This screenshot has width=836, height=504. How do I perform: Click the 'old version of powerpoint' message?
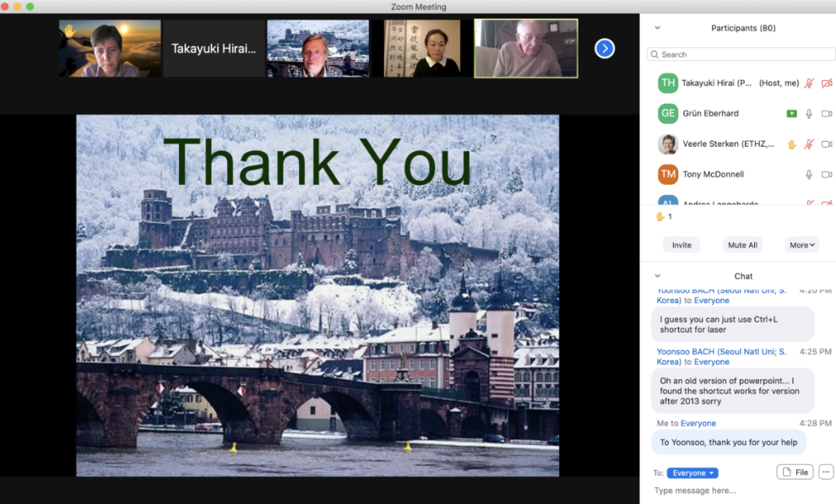pyautogui.click(x=733, y=391)
